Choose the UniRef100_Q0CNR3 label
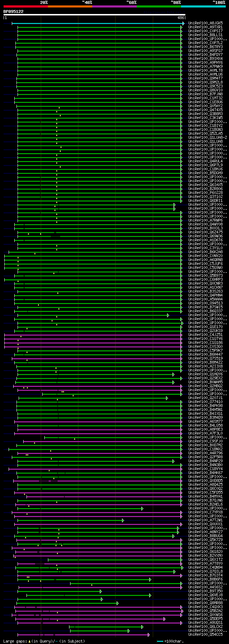229x644 pixels. 205,284
